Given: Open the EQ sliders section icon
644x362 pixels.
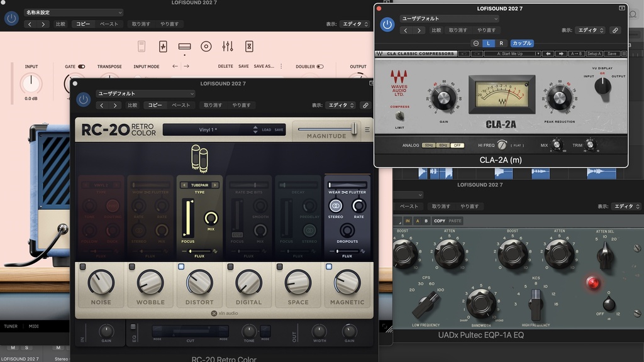Looking at the screenshot, I should tap(228, 47).
